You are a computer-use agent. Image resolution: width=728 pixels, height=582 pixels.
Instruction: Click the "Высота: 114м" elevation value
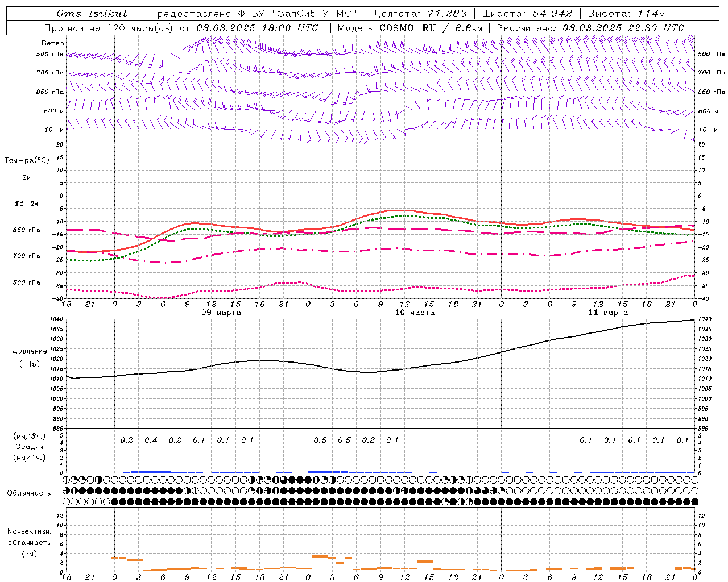click(626, 14)
